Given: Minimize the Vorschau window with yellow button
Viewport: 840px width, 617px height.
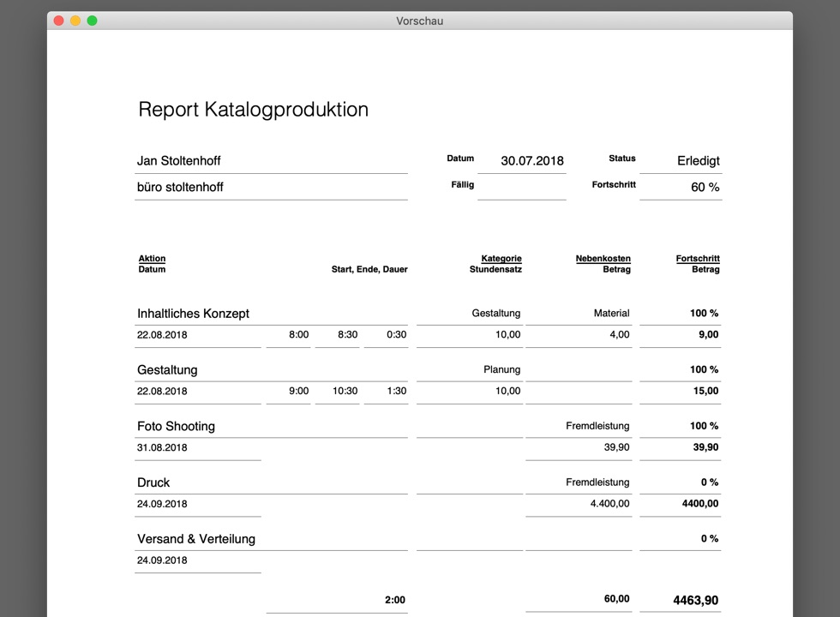Looking at the screenshot, I should point(75,21).
